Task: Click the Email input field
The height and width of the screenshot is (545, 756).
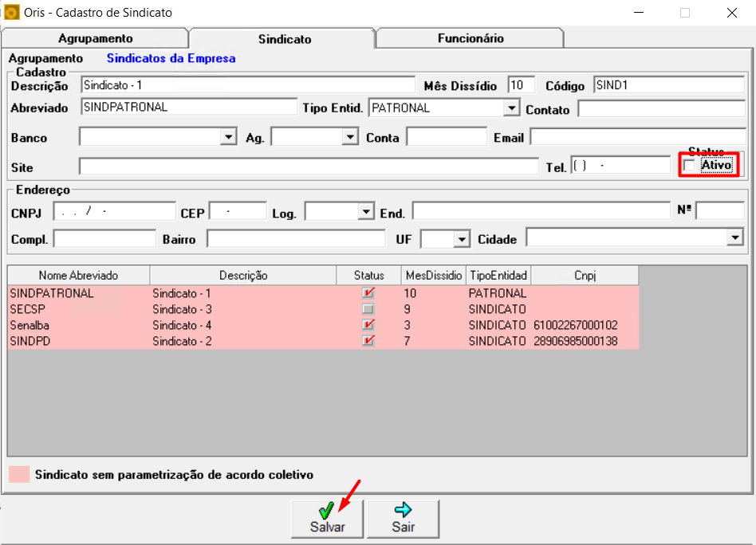Action: tap(636, 137)
